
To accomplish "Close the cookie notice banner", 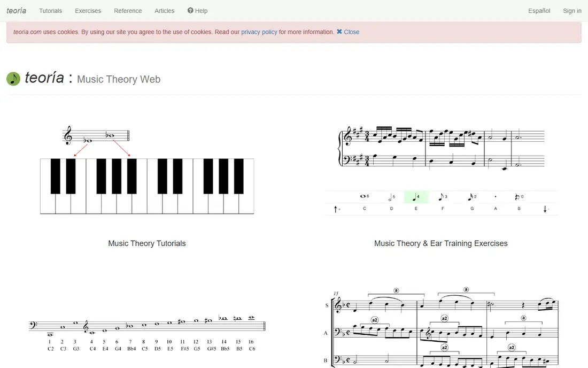I will point(348,32).
